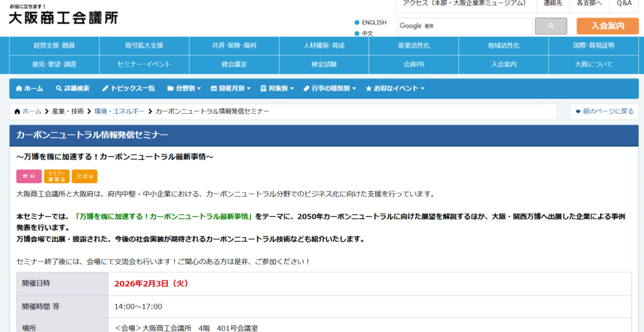The width and height of the screenshot is (644, 332).
Task: Focus the Google search input field
Action: tap(465, 26)
